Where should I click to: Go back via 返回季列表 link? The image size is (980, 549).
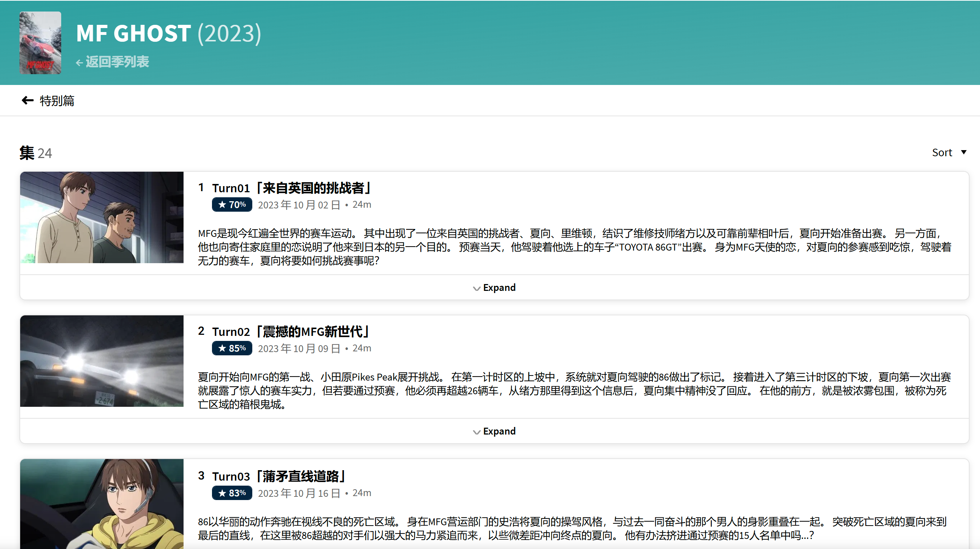click(113, 62)
